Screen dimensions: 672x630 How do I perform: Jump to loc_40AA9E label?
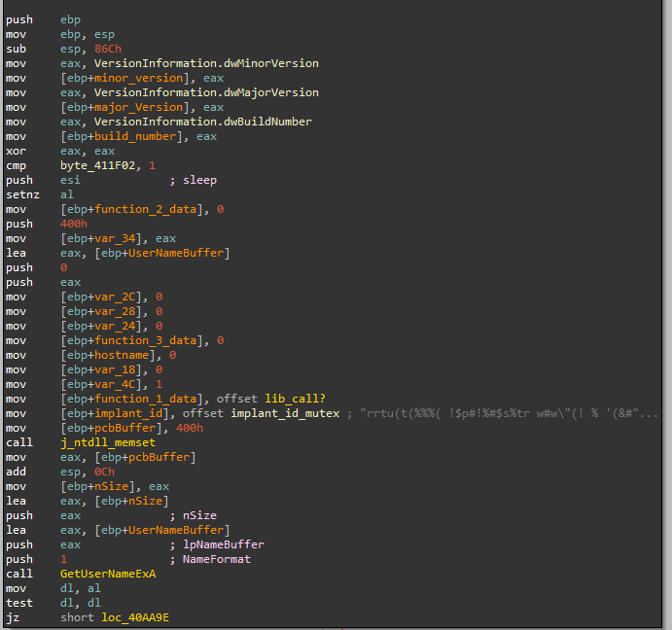click(x=135, y=617)
